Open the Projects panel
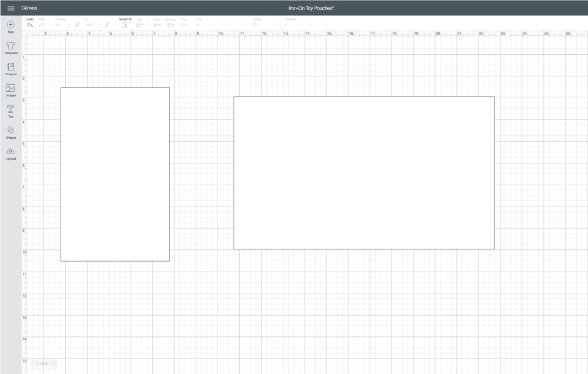The height and width of the screenshot is (374, 588). click(x=11, y=67)
